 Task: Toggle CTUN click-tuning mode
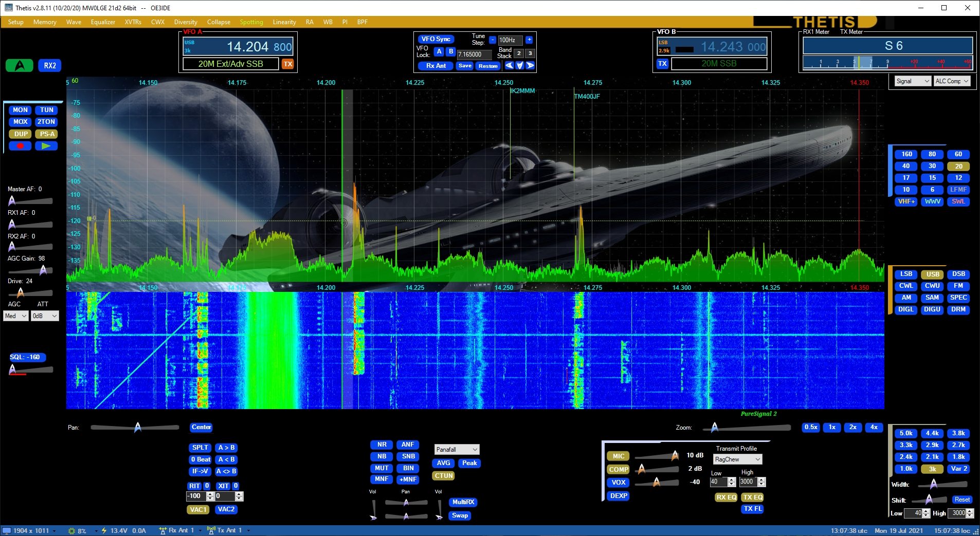[443, 475]
